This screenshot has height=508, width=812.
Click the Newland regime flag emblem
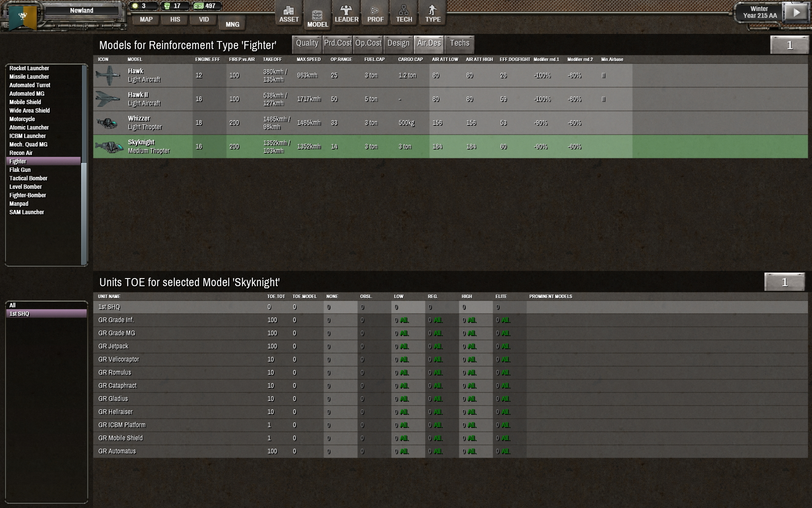23,17
